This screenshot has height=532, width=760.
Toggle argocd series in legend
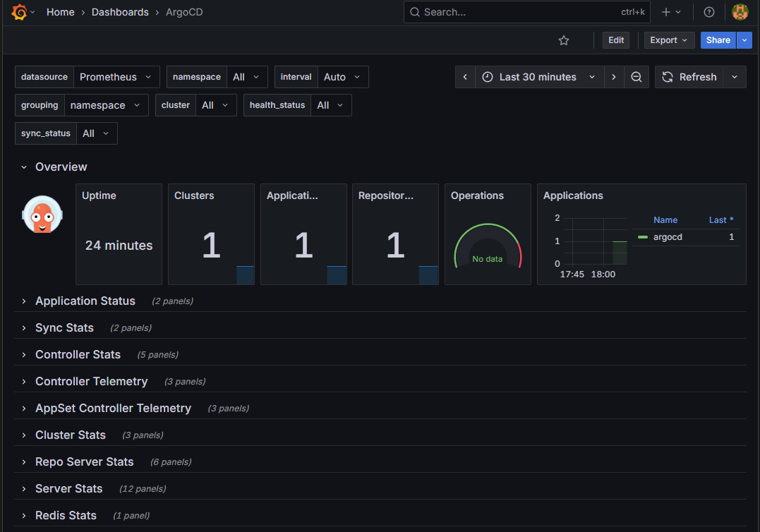(668, 237)
